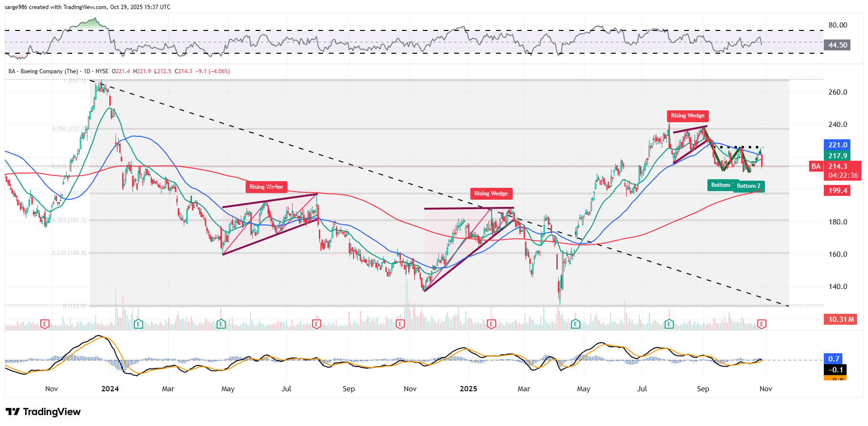868x426 pixels.
Task: Click the 10.31M volume label
Action: (x=840, y=319)
